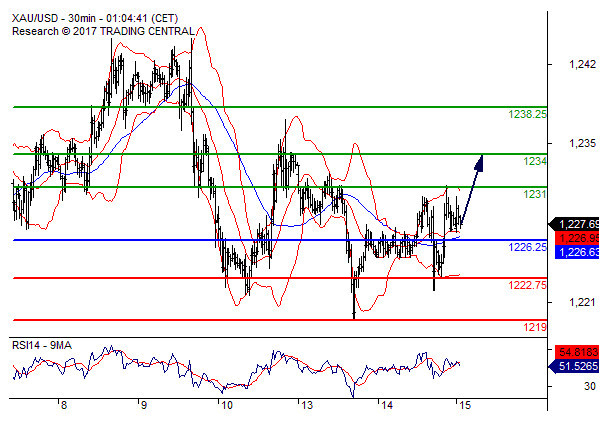
Task: Click the RSI14 - 9MA indicator label
Action: 42,345
